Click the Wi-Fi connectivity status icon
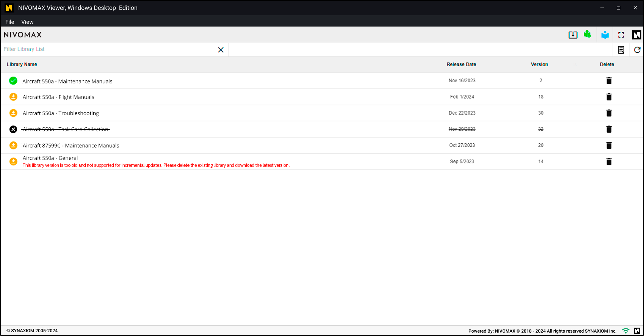This screenshot has width=644, height=336. point(626,331)
